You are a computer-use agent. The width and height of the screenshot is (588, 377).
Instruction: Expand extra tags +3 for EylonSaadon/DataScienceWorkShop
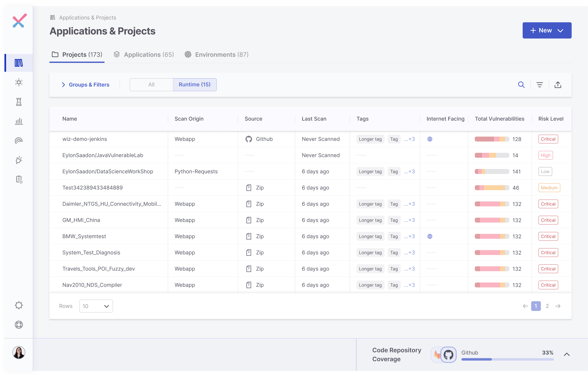pyautogui.click(x=409, y=172)
